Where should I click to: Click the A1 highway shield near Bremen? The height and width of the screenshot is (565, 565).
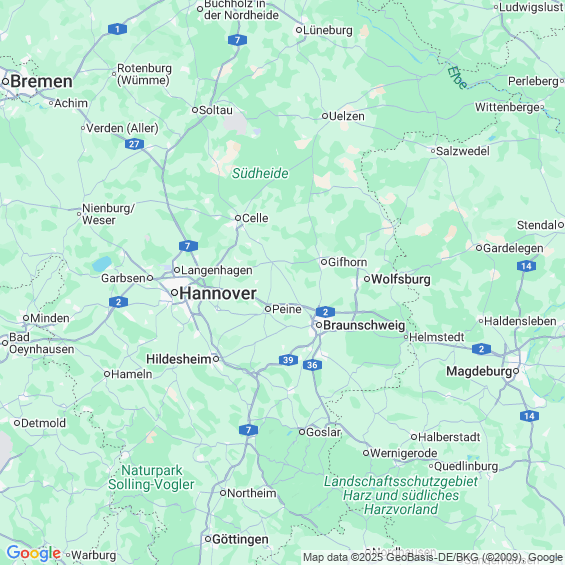coord(117,29)
